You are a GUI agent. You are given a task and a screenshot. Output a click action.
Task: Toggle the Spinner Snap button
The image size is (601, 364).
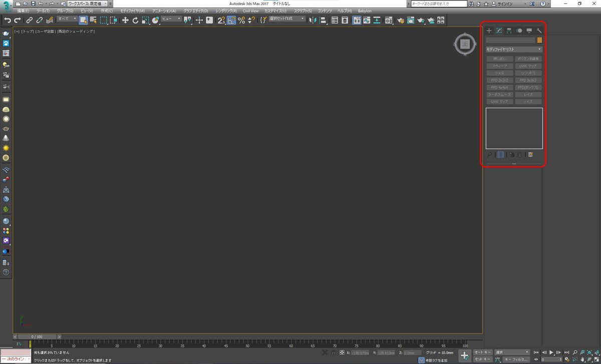pyautogui.click(x=251, y=21)
